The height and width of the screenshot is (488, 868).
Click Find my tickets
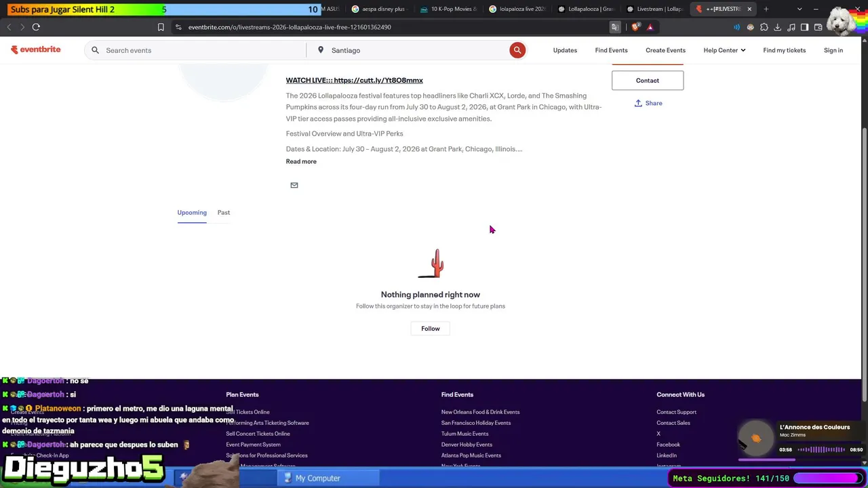pos(784,50)
